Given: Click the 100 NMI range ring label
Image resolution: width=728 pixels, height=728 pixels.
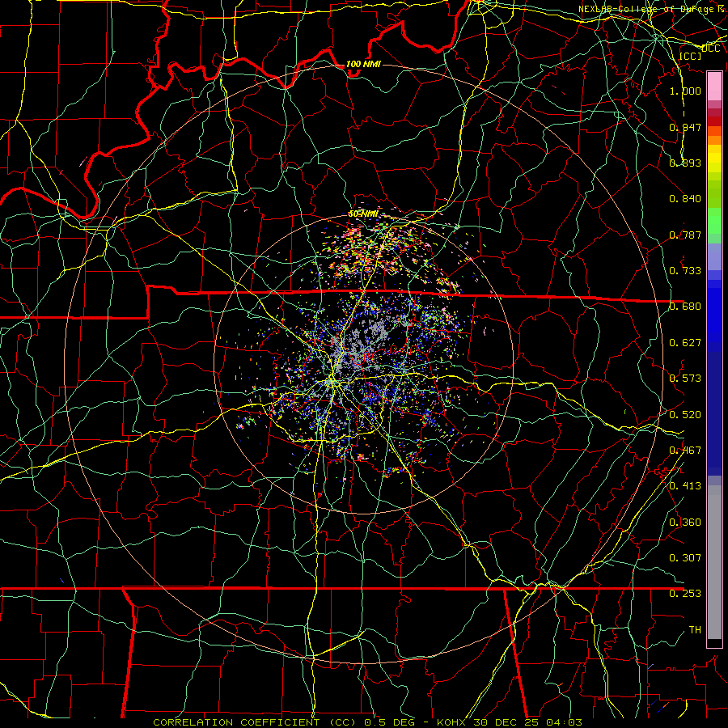Looking at the screenshot, I should [363, 64].
